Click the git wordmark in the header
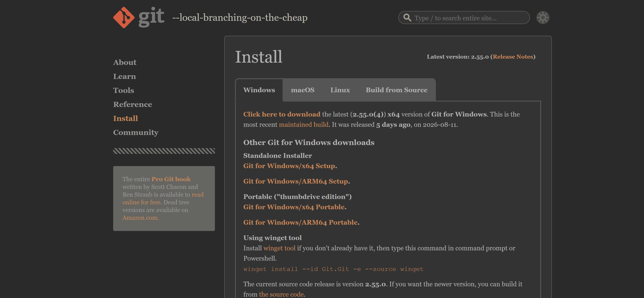644x298 pixels. coord(151,17)
